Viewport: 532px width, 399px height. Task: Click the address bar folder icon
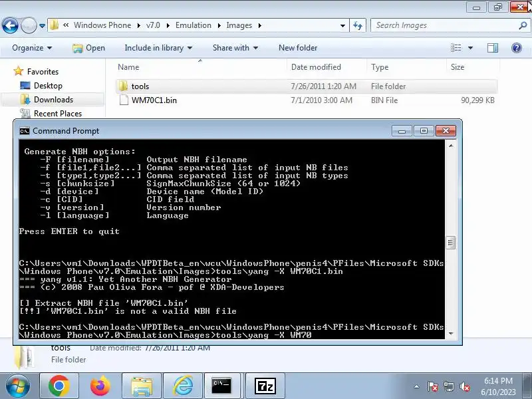coord(55,25)
